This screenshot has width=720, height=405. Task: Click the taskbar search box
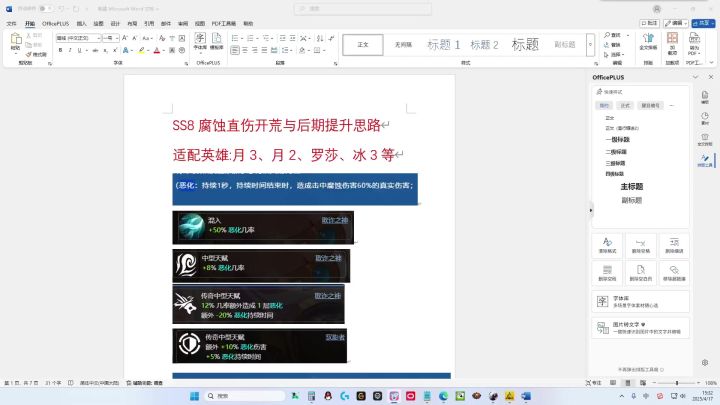(244, 396)
